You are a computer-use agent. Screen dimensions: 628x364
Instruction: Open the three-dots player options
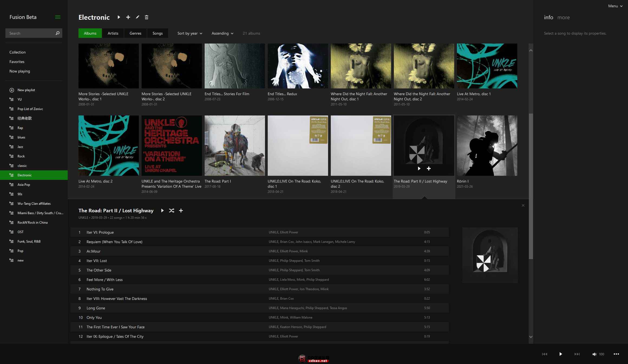(x=616, y=354)
